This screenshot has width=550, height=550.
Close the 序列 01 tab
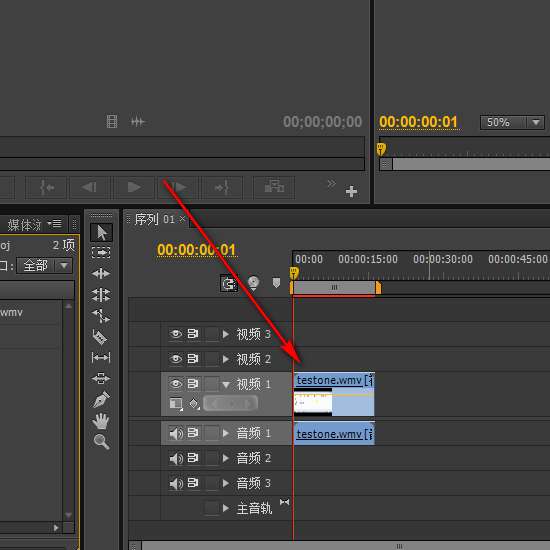point(182,219)
